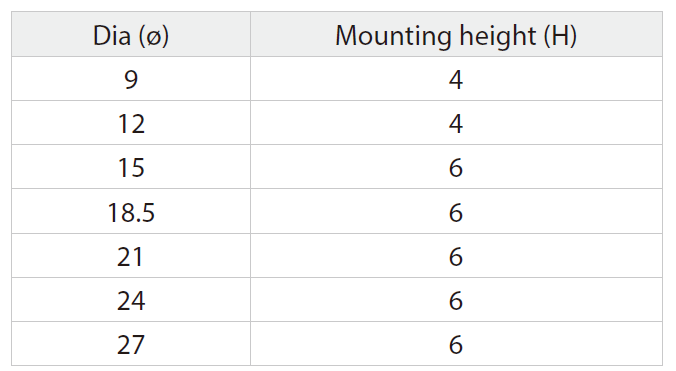Click the Dia (ø) column header
The width and height of the screenshot is (676, 371).
pyautogui.click(x=131, y=34)
